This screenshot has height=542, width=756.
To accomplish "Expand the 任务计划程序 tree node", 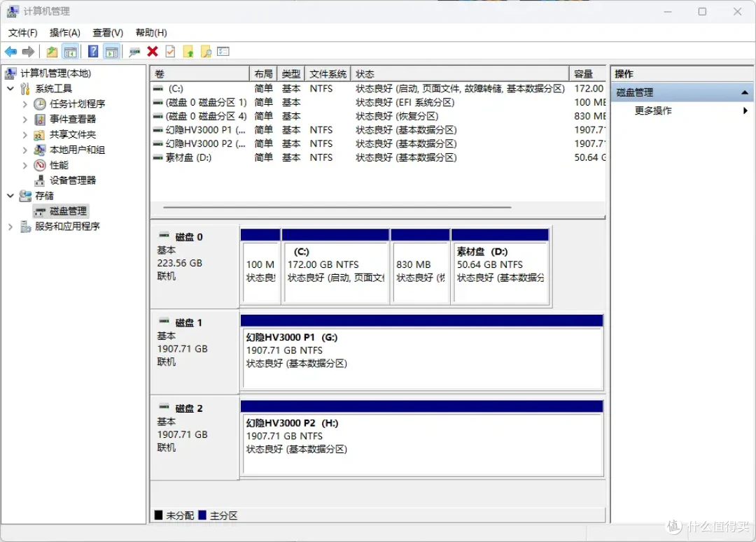I will 25,104.
